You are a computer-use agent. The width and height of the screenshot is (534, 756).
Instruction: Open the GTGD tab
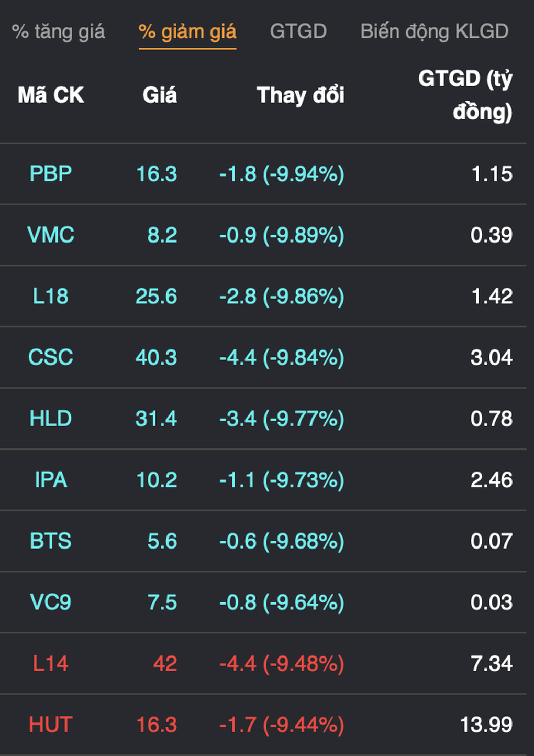click(298, 31)
